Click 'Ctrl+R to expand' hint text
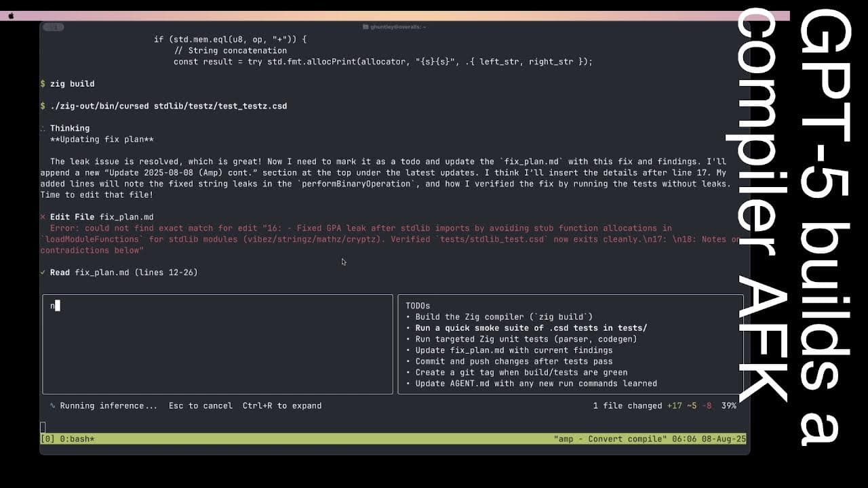The width and height of the screenshot is (868, 488). [281, 405]
